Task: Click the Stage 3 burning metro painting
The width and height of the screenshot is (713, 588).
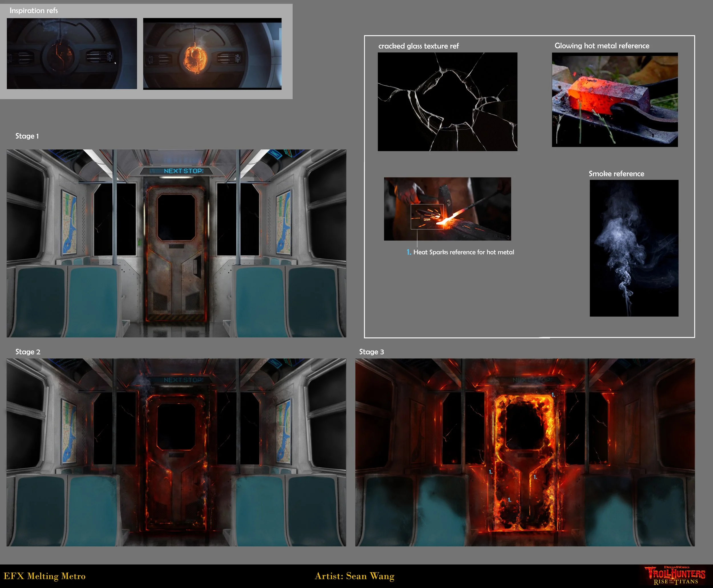Action: pyautogui.click(x=524, y=452)
